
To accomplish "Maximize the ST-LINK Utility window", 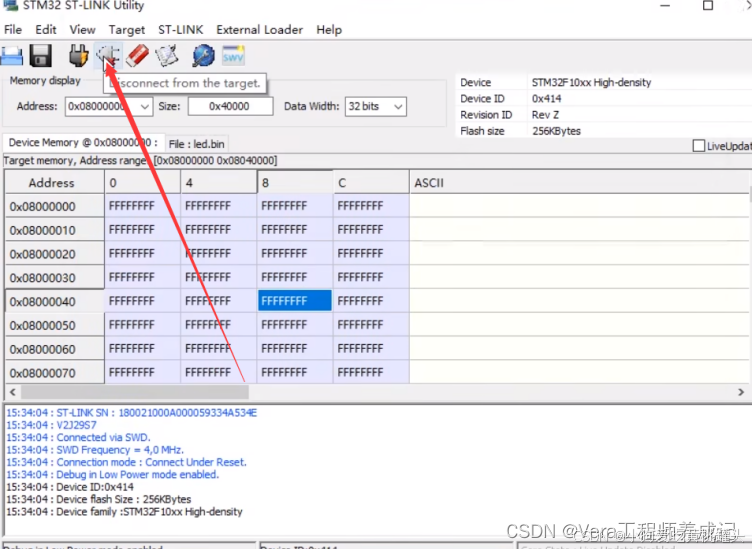I will [708, 5].
